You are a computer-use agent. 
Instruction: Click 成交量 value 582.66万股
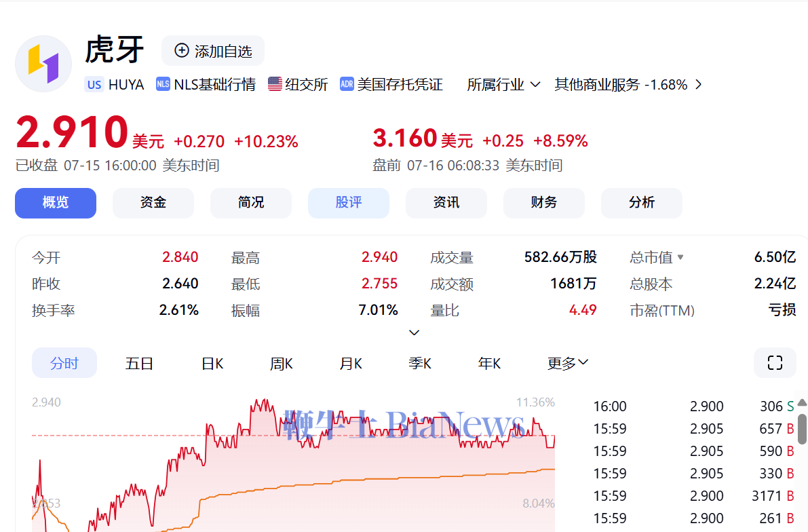coord(560,256)
